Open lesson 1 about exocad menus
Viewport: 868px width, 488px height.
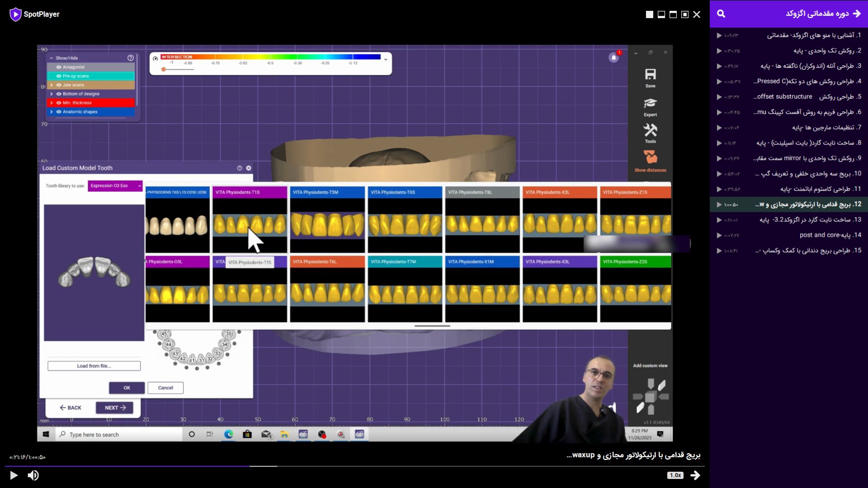pyautogui.click(x=789, y=35)
